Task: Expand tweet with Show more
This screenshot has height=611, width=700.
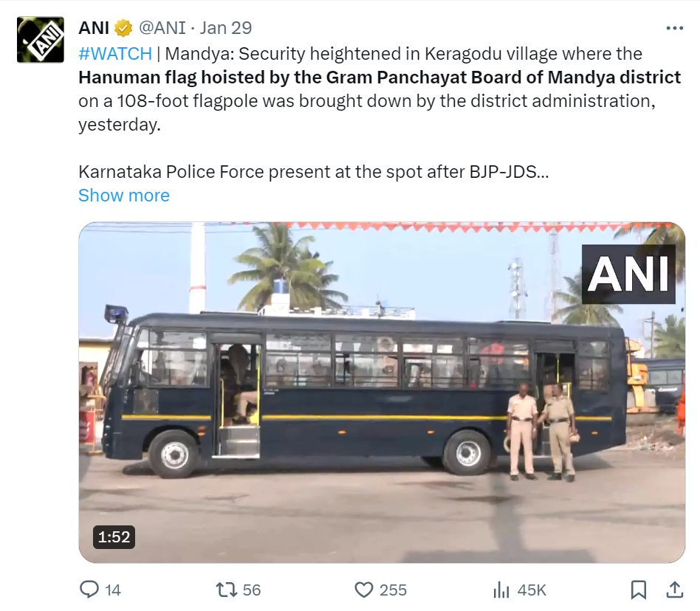Action: pos(124,196)
